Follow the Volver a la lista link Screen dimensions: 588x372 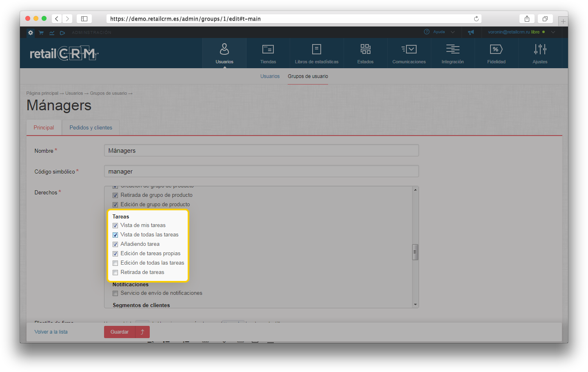coord(51,332)
